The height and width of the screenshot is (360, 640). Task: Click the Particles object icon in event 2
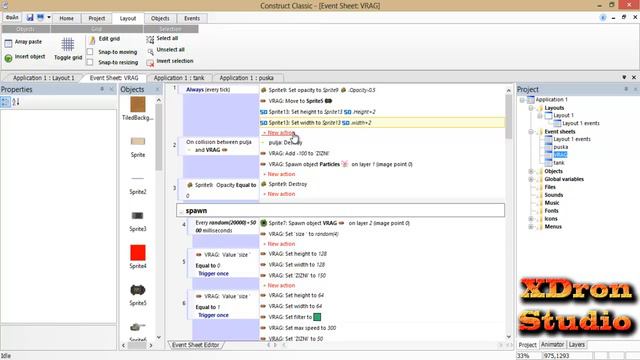click(x=345, y=164)
